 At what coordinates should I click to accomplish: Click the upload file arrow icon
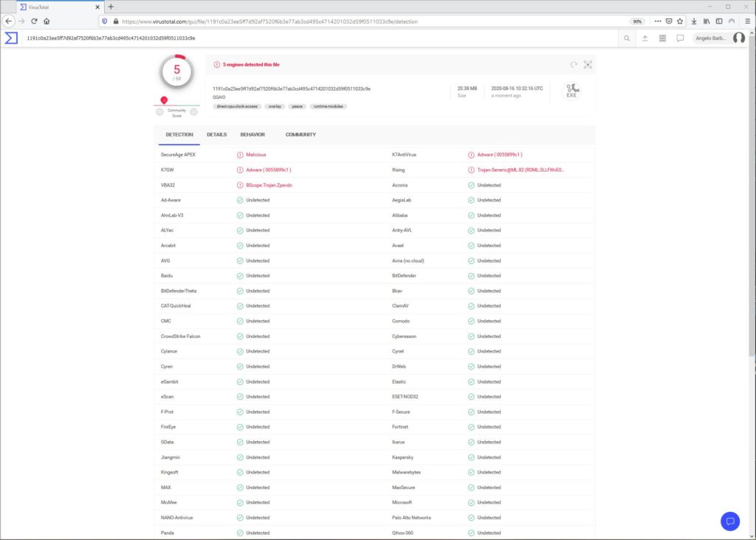(645, 38)
